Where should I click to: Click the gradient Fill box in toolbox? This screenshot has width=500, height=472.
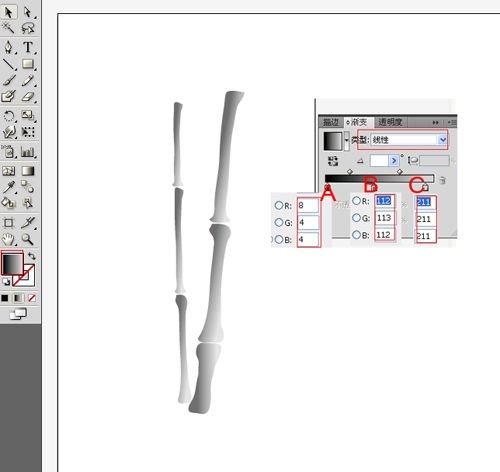tap(12, 263)
